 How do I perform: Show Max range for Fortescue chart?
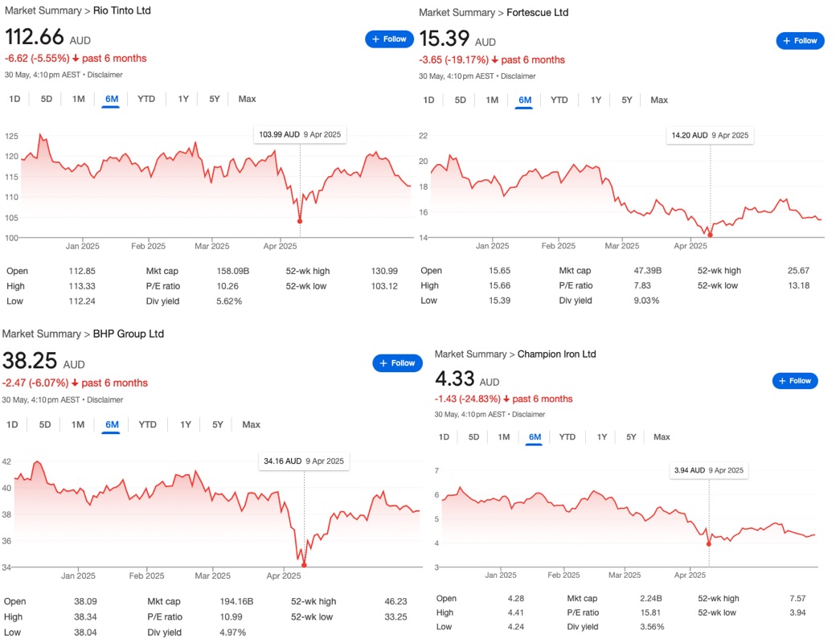[659, 100]
